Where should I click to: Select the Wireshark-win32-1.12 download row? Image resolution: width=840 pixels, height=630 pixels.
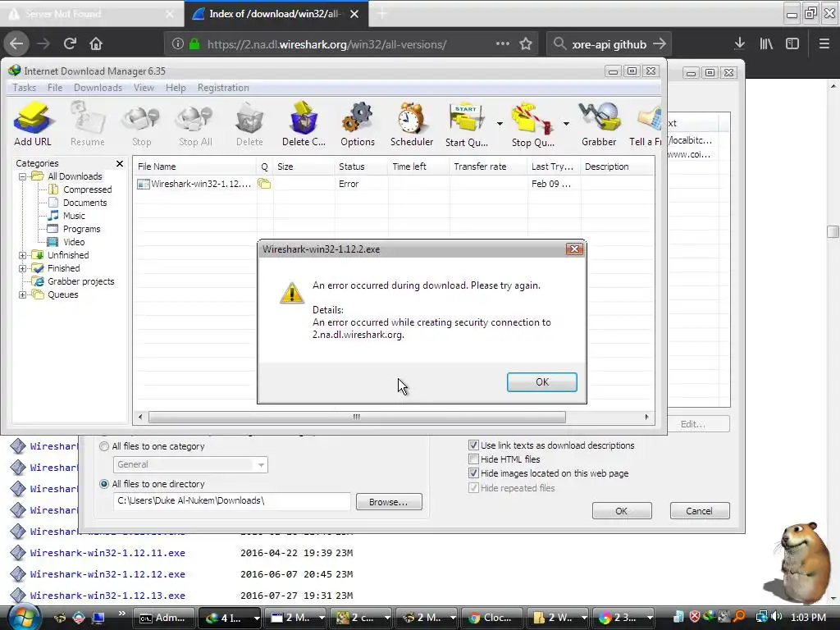(x=394, y=184)
